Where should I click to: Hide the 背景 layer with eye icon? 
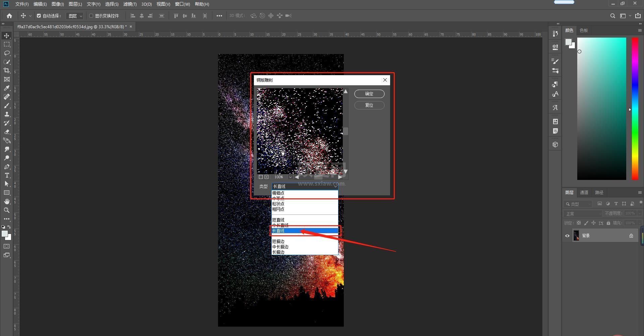(x=567, y=236)
